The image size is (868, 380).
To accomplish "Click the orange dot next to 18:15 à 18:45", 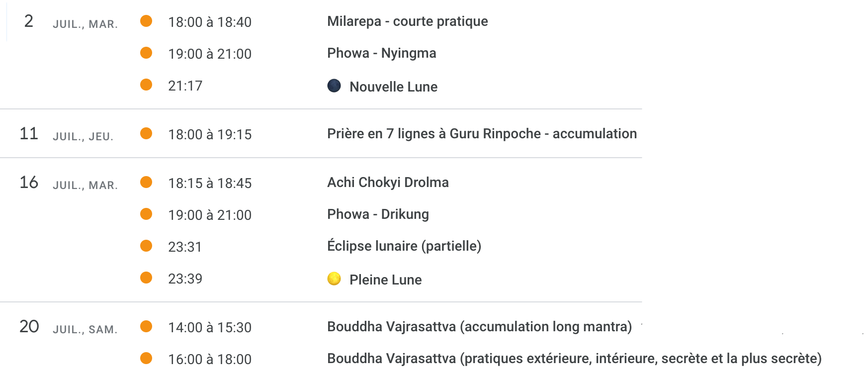I will pyautogui.click(x=146, y=182).
